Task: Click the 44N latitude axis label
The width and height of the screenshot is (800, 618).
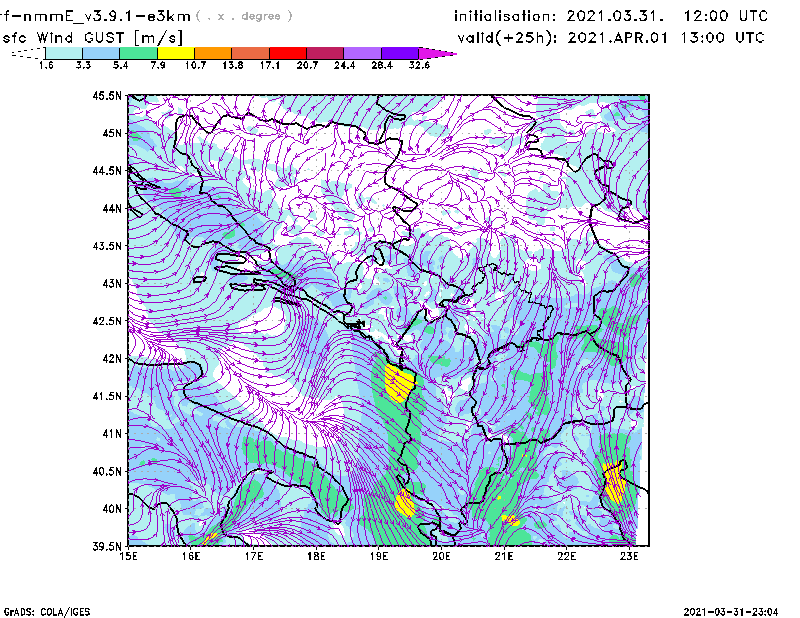Action: pyautogui.click(x=112, y=208)
